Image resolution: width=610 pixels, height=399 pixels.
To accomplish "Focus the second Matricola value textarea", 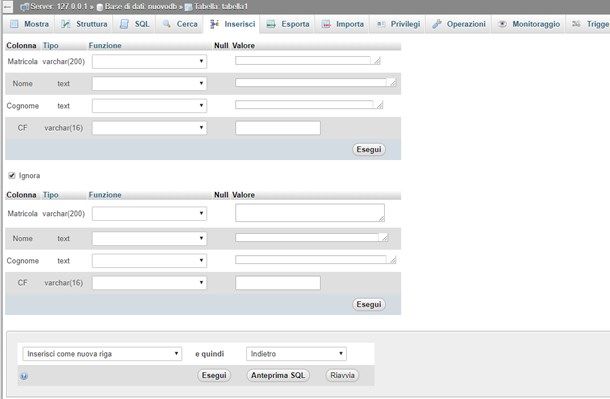I will pos(310,213).
